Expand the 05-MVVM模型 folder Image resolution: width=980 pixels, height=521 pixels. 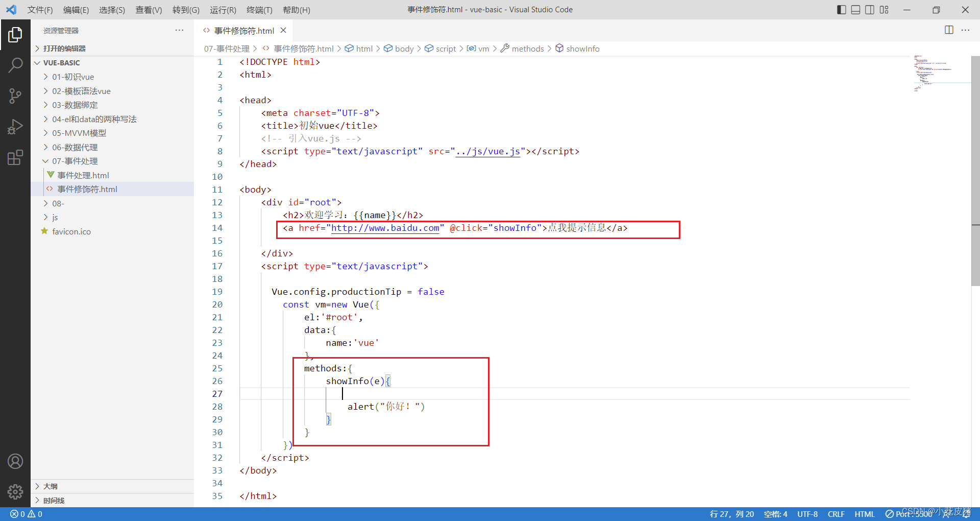(x=112, y=133)
